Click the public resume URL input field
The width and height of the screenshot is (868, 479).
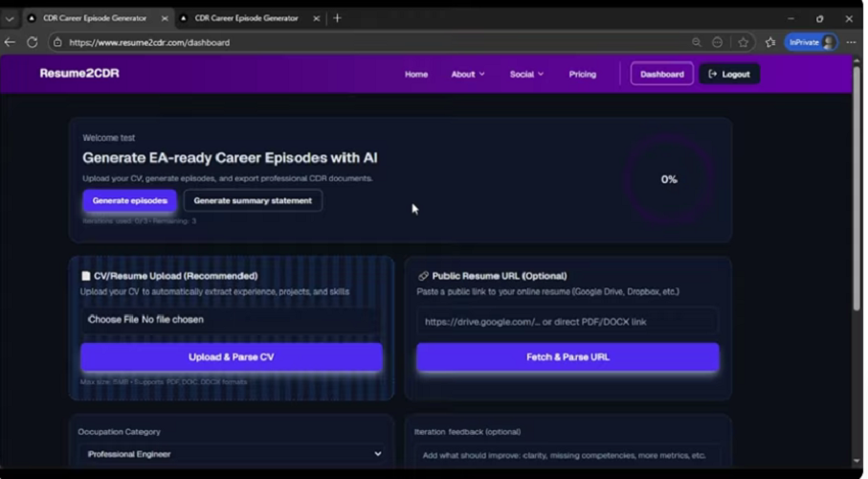(568, 322)
